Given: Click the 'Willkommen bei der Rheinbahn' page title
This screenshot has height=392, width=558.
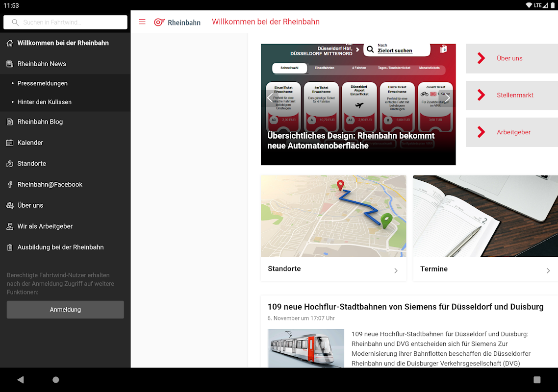Looking at the screenshot, I should (265, 22).
